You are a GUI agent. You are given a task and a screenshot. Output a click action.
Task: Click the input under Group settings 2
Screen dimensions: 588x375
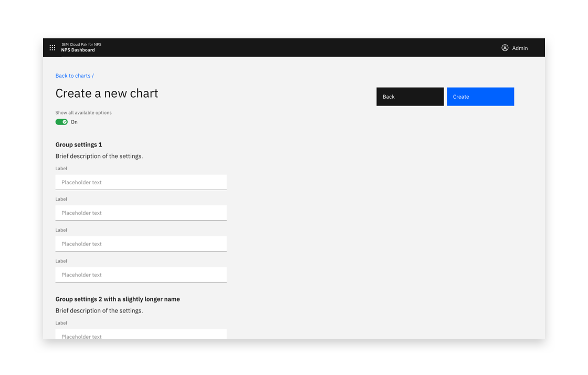pos(141,335)
